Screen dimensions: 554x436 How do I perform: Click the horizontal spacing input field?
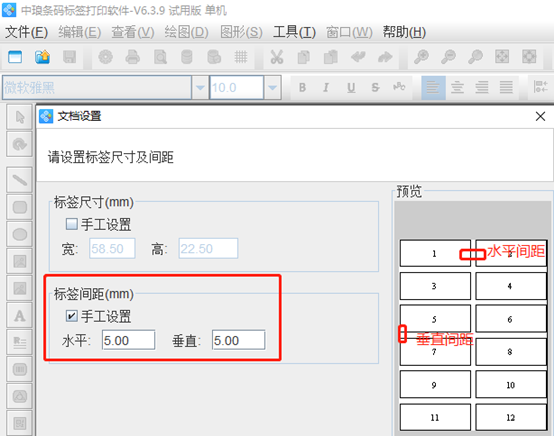point(128,340)
